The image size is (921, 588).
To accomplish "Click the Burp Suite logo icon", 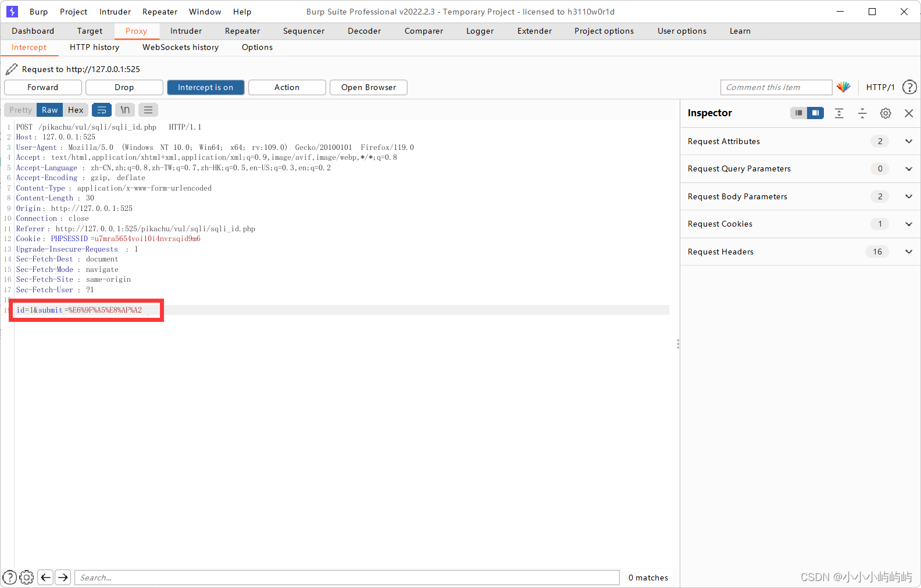I will click(12, 12).
